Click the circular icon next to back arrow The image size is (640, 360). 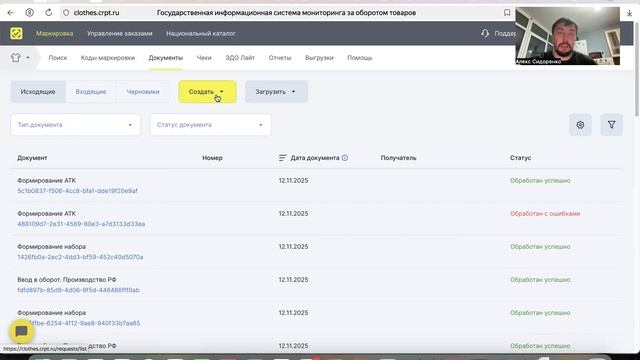coord(29,13)
